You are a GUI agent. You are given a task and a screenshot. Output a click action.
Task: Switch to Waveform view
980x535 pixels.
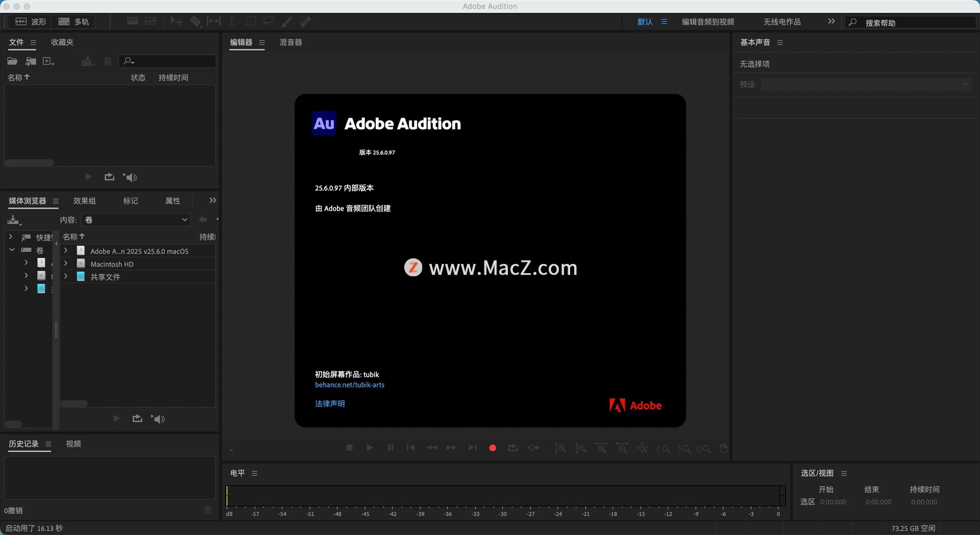pyautogui.click(x=31, y=21)
